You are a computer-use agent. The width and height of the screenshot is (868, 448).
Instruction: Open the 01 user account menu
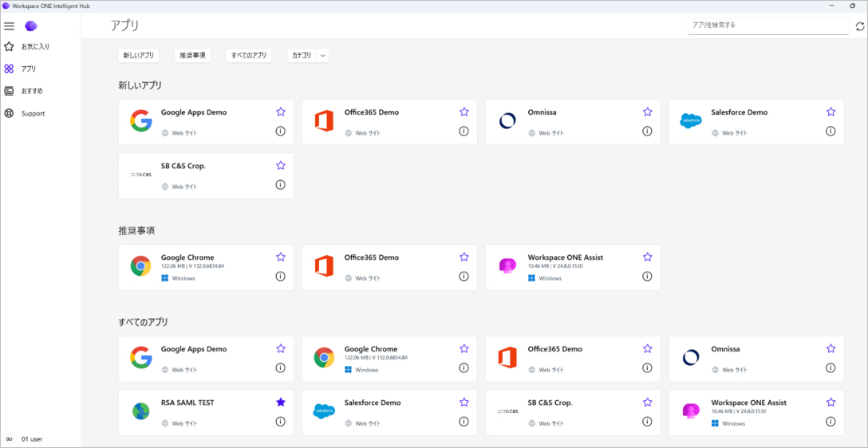24,438
